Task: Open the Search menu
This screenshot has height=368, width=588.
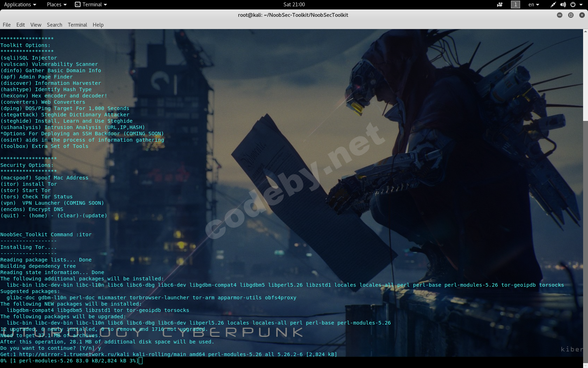Action: pos(54,25)
